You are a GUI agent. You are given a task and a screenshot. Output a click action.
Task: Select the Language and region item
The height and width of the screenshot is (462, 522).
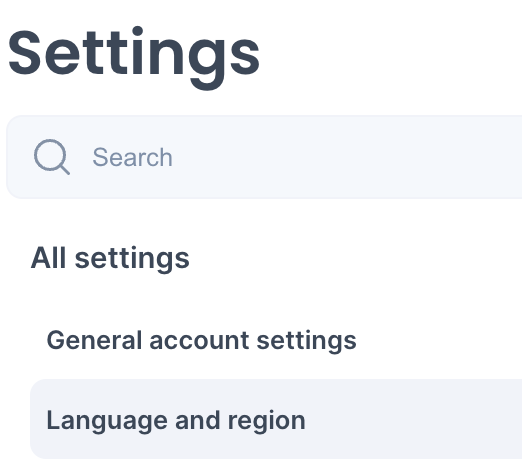pos(276,419)
